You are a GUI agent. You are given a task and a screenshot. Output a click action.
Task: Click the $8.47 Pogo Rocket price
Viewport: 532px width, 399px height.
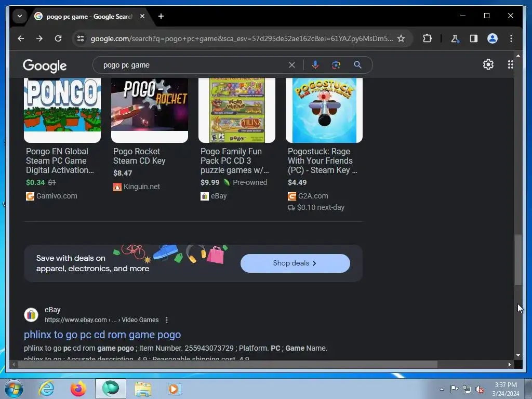(x=123, y=173)
